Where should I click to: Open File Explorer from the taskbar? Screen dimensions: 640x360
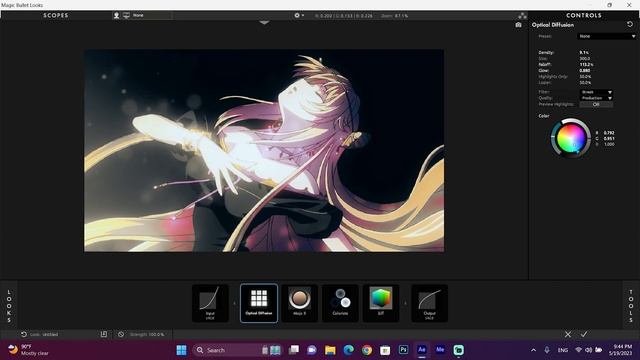coord(330,350)
